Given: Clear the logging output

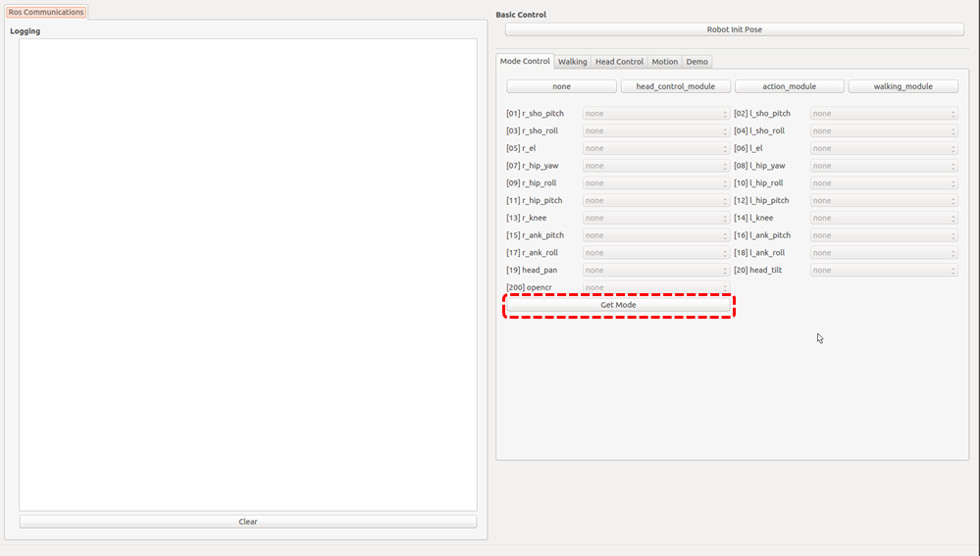Looking at the screenshot, I should pos(248,522).
